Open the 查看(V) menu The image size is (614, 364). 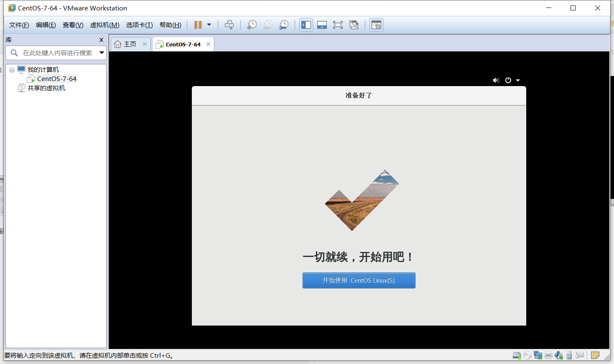73,25
